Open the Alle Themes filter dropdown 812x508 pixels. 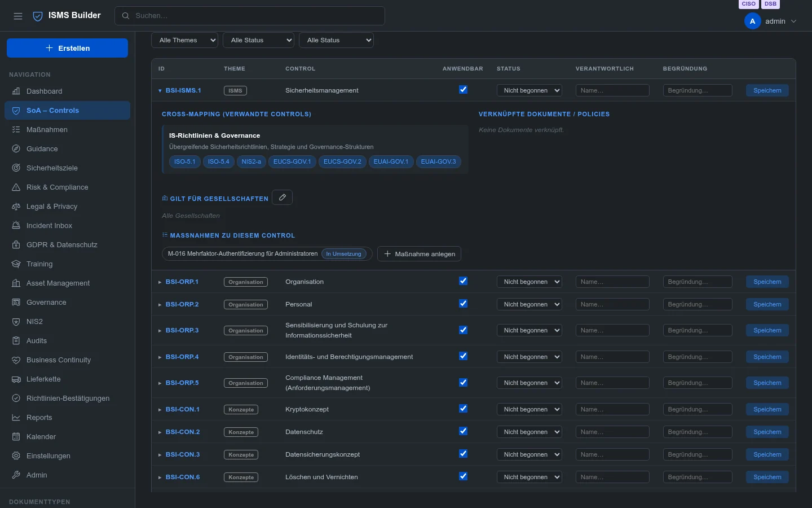pyautogui.click(x=184, y=40)
